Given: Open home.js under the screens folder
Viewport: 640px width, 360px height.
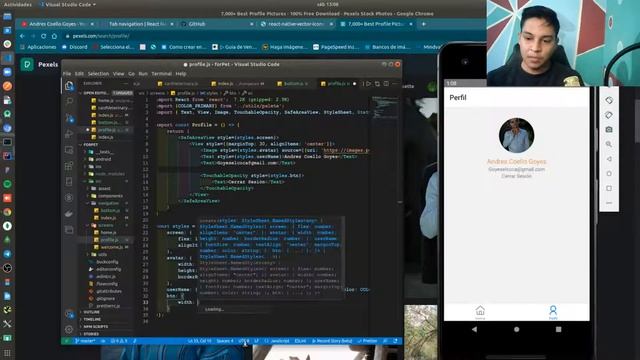Looking at the screenshot, I should (x=107, y=233).
